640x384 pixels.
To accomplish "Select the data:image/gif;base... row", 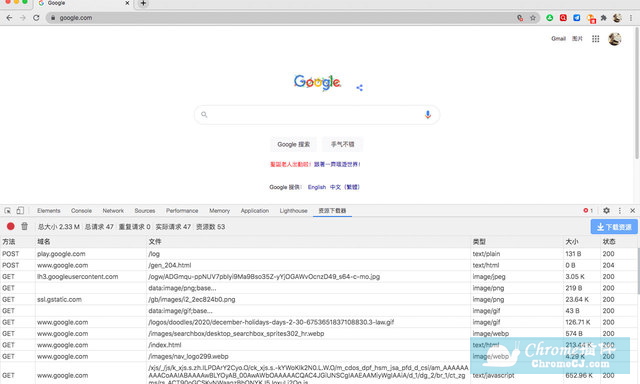I will click(x=318, y=311).
